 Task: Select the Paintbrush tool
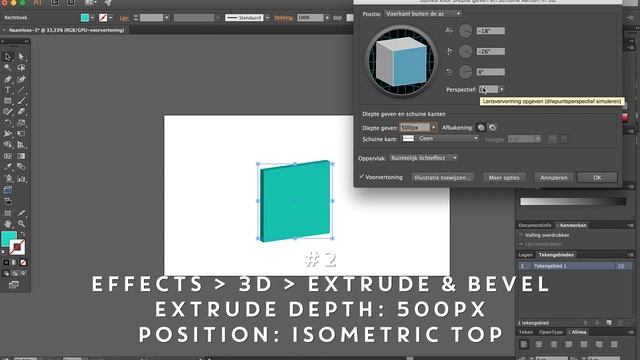[x=21, y=100]
